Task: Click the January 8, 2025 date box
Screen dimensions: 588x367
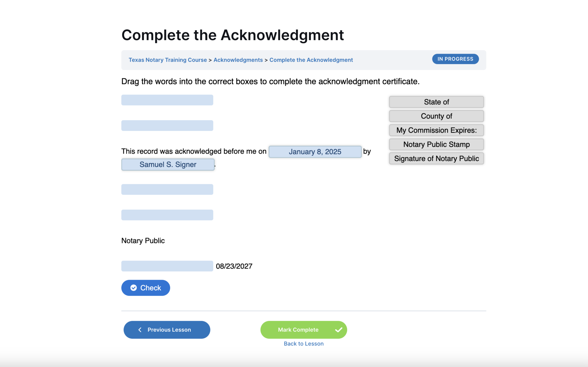Action: tap(315, 152)
